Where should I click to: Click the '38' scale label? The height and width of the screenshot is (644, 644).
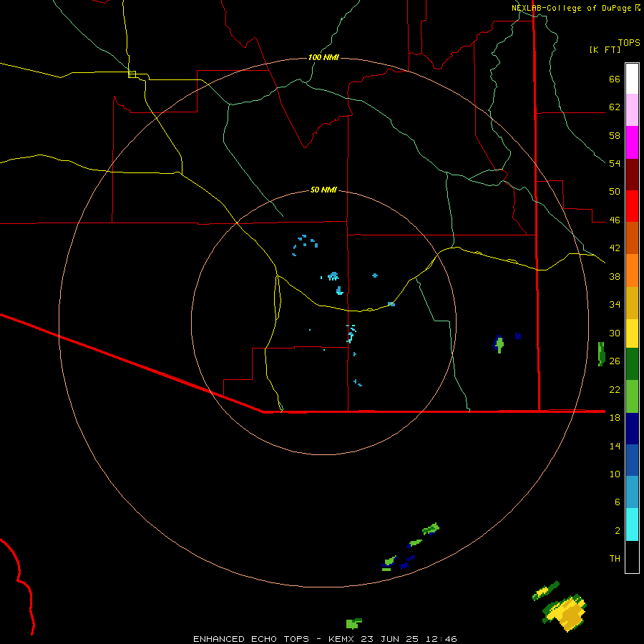(x=615, y=276)
